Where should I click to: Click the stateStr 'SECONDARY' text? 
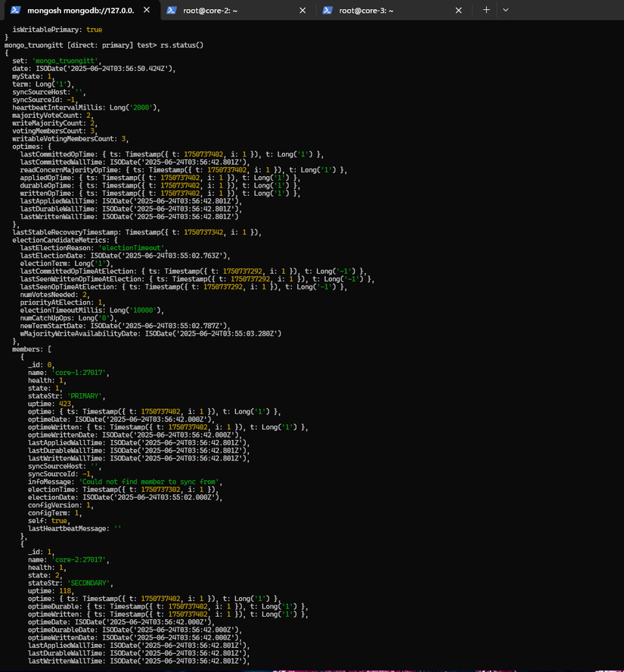[x=88, y=583]
